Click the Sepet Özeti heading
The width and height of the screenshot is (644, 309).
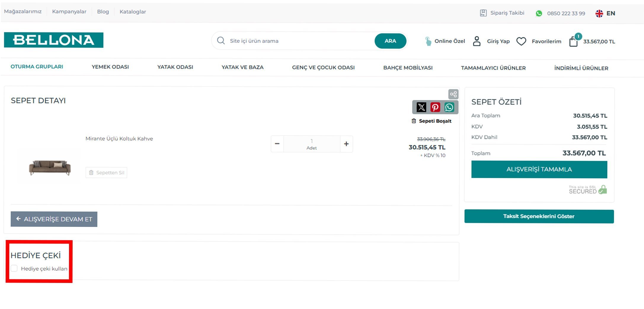pyautogui.click(x=496, y=102)
